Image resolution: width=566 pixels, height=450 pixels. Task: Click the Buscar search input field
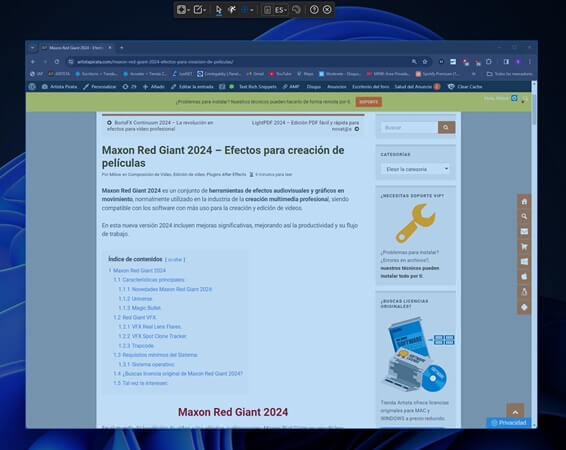(x=409, y=127)
